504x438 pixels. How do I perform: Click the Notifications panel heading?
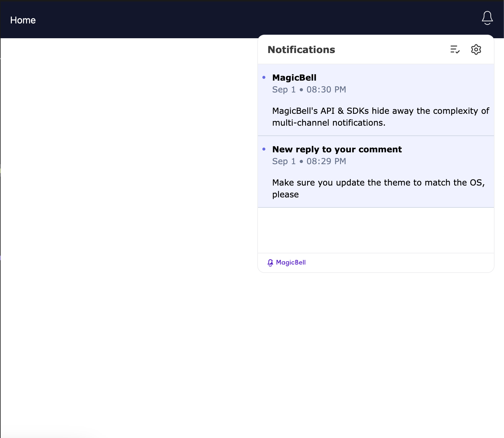pos(301,50)
